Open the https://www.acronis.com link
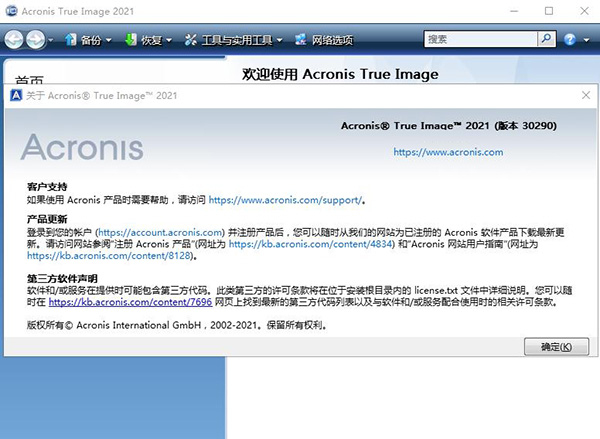 coord(448,152)
